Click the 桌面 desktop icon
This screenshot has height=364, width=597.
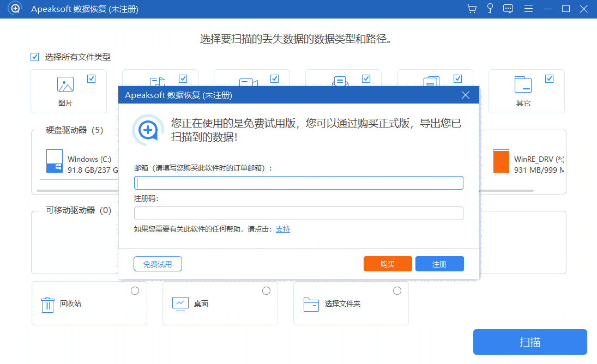tap(180, 304)
